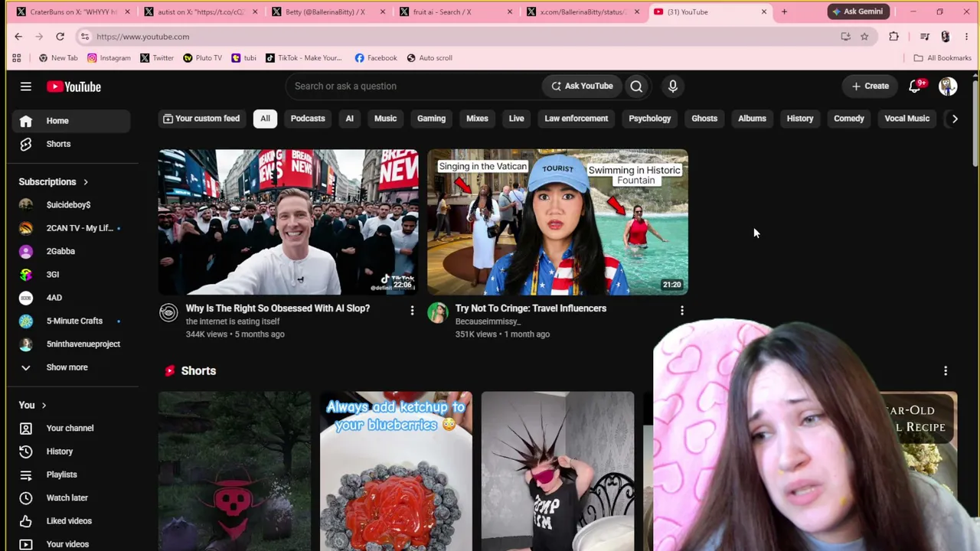Open the 5-Minute Crafts subscription channel
Screen dimensions: 980x551
click(70, 321)
